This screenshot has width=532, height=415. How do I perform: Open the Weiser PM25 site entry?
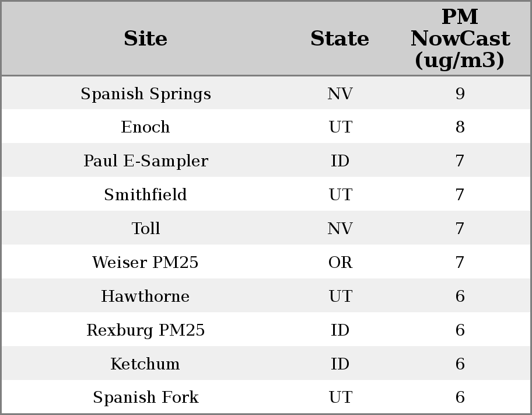pos(145,263)
